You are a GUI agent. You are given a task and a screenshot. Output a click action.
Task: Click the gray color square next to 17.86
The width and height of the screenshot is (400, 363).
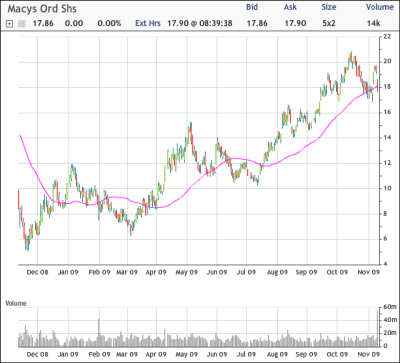tap(22, 24)
